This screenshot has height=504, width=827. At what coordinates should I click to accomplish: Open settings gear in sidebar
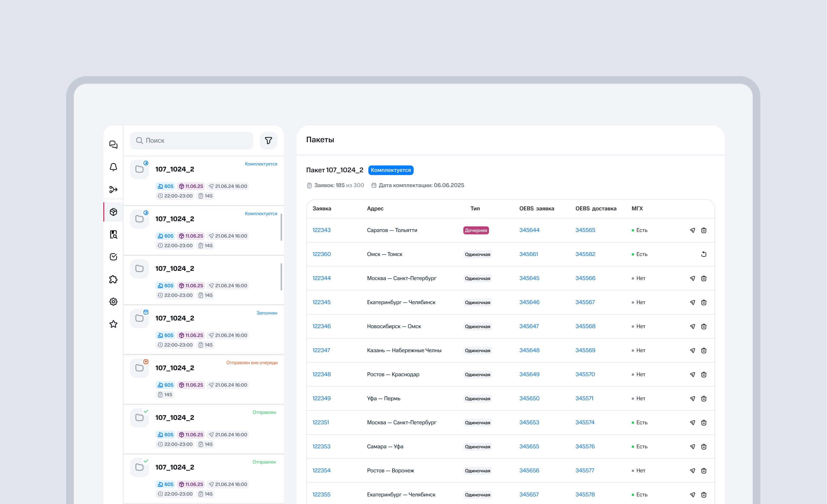tap(114, 302)
